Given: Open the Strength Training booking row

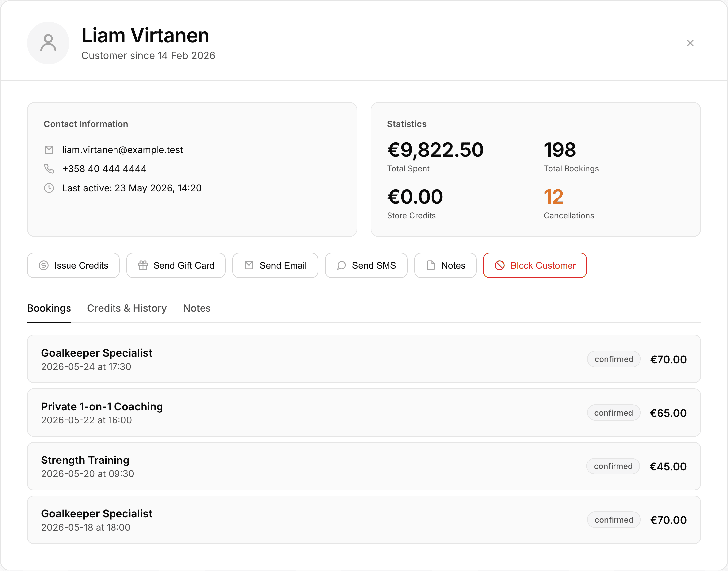Looking at the screenshot, I should (364, 466).
